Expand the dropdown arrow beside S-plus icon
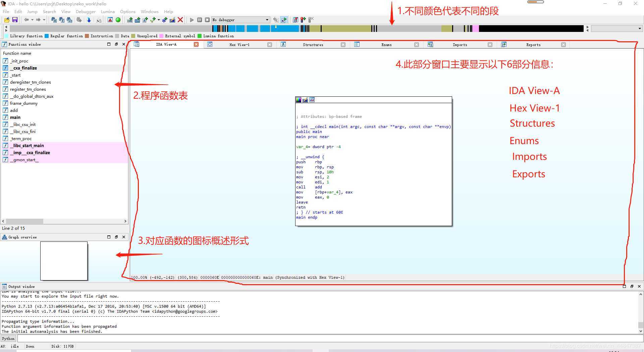This screenshot has height=352, width=644. click(x=159, y=20)
